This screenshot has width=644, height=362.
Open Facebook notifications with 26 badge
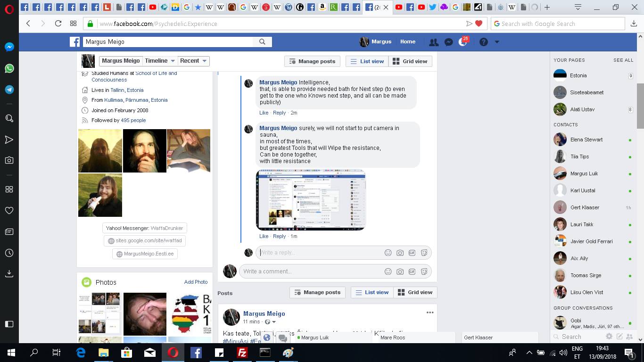463,41
